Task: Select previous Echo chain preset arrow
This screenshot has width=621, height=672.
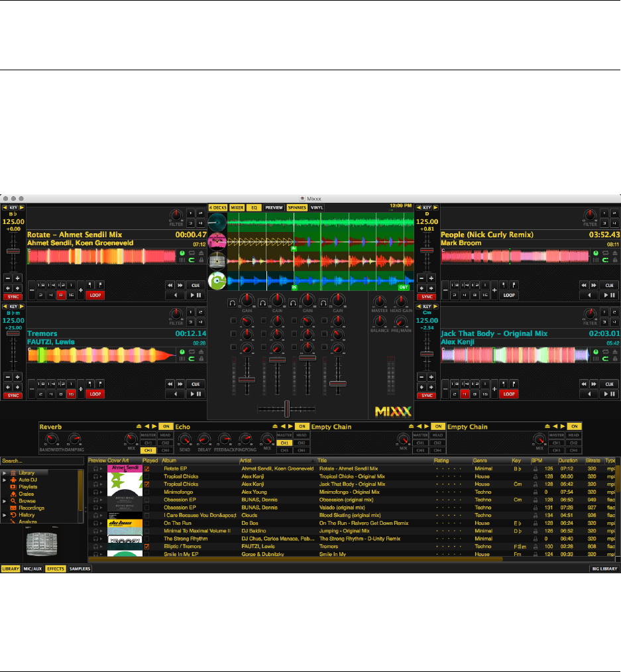Action: coord(283,426)
